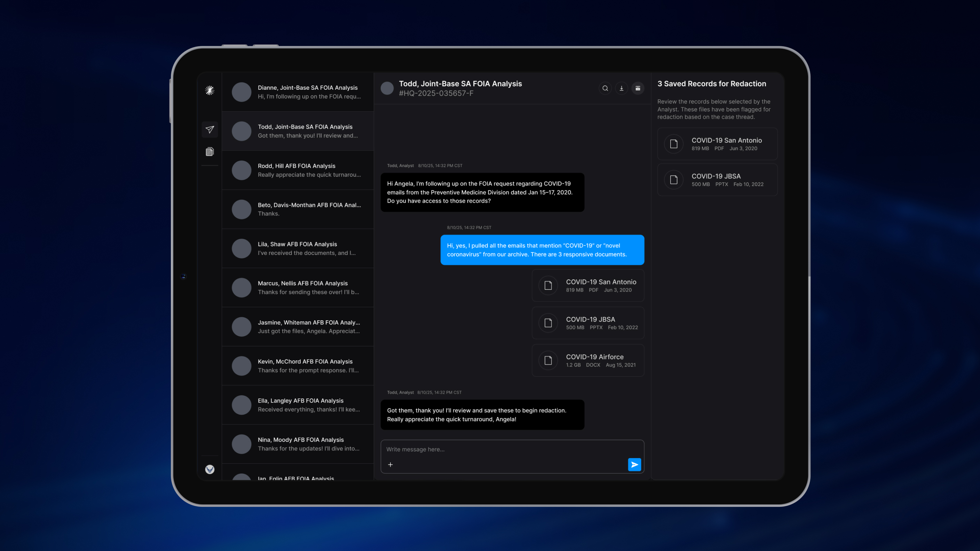
Task: Click "COVID-19 San Antonio" title in the Saved Records panel
Action: pyautogui.click(x=727, y=140)
